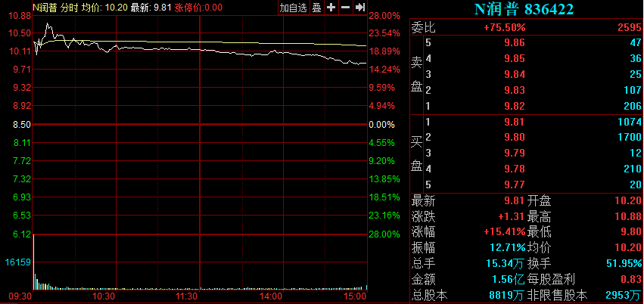This screenshot has height=304, width=644.
Task: Click the white price line's morning peak
Action: 48,23
